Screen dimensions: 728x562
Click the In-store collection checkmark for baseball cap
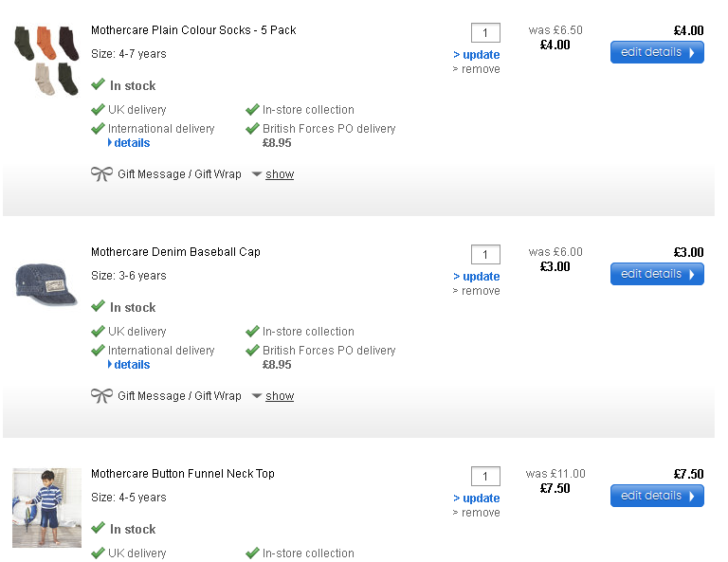[252, 332]
